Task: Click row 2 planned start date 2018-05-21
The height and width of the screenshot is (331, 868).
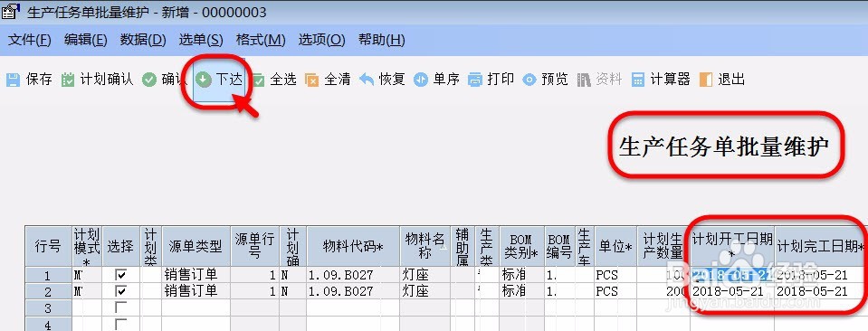Action: tap(732, 291)
